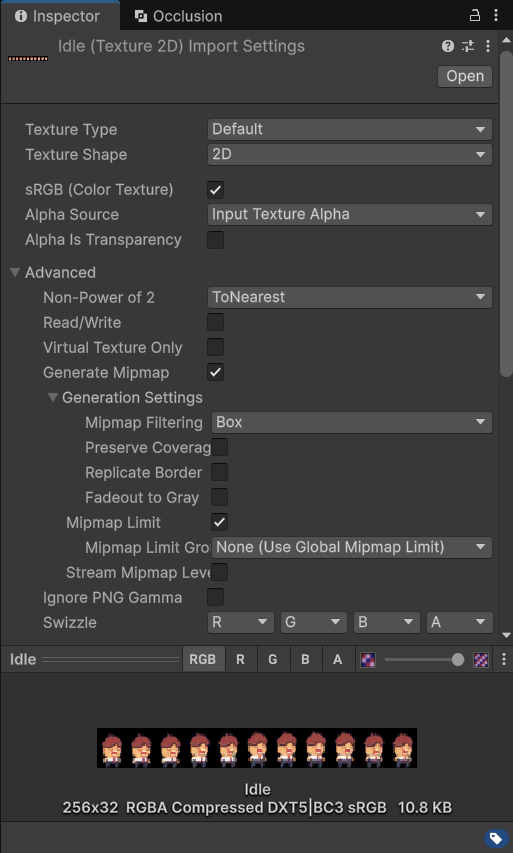Click the small mip level icon
Image resolution: width=513 pixels, height=853 pixels.
tap(368, 660)
